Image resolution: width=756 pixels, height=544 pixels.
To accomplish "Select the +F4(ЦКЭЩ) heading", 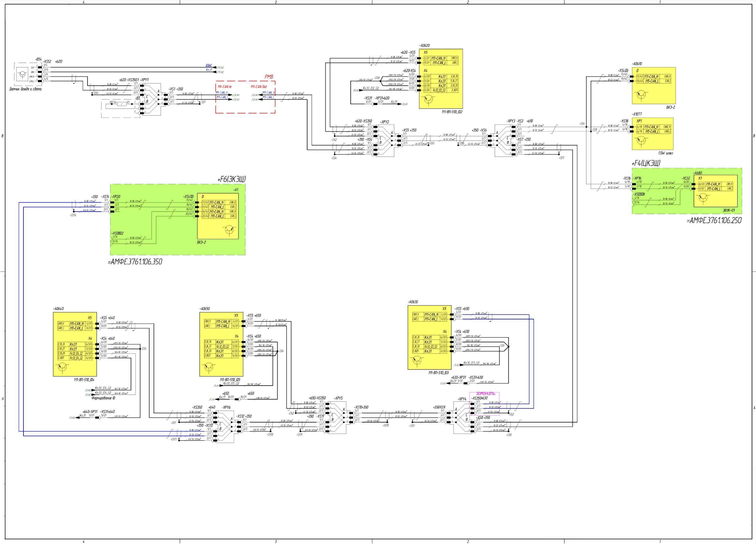I will 646,163.
